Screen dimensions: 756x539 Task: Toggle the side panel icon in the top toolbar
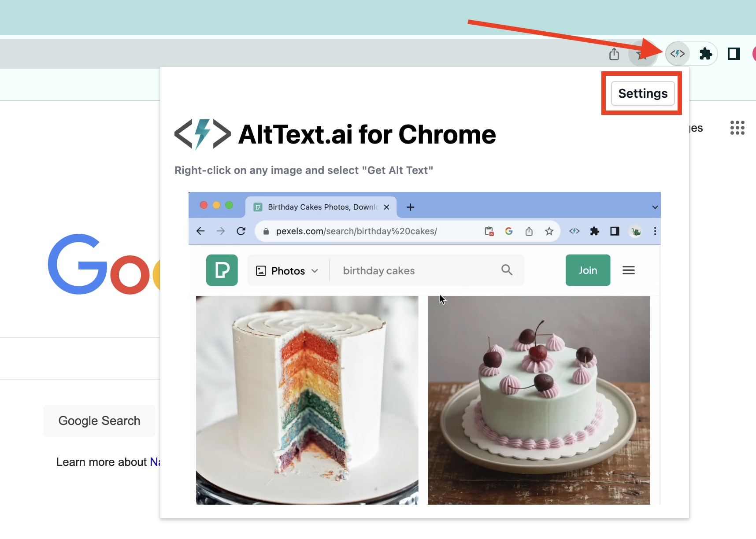click(x=734, y=54)
